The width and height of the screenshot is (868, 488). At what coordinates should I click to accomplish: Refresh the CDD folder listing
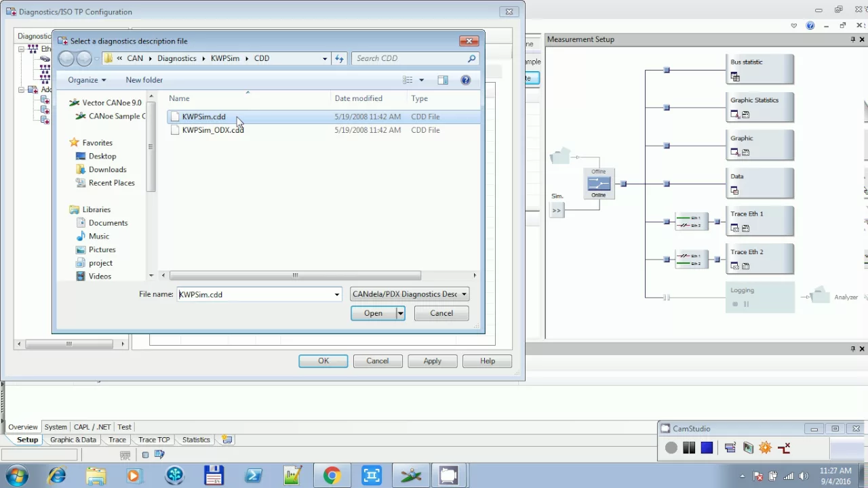[x=339, y=58]
